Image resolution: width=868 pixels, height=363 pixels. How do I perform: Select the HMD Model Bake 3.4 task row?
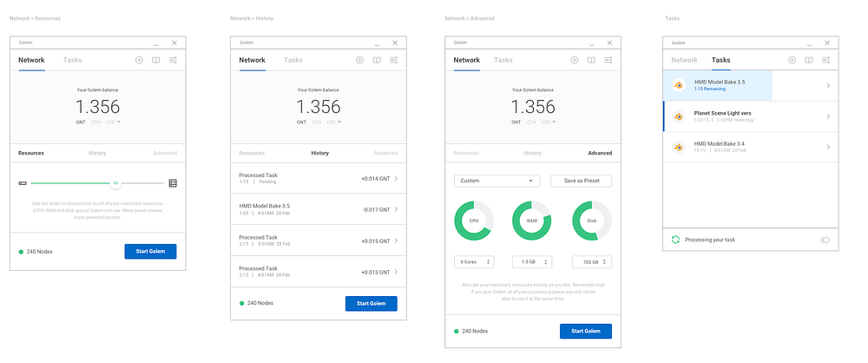[751, 147]
